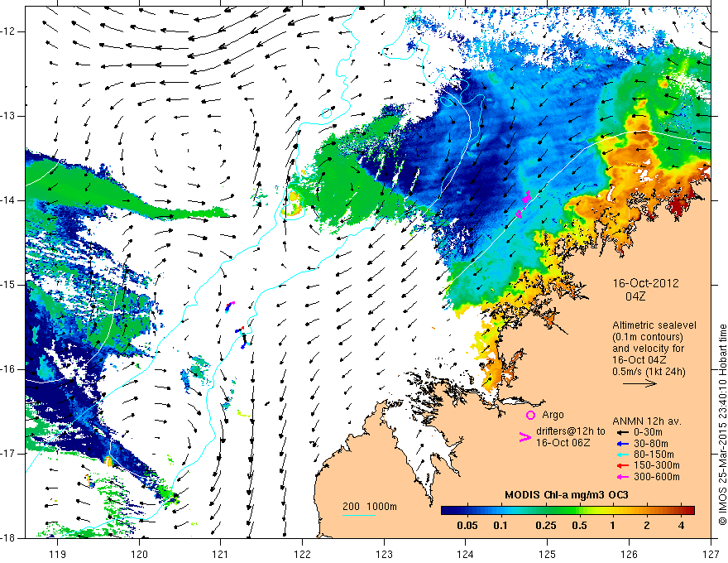Image resolution: width=728 pixels, height=563 pixels.
Task: Click the latitude axis label -17
Action: 8,454
